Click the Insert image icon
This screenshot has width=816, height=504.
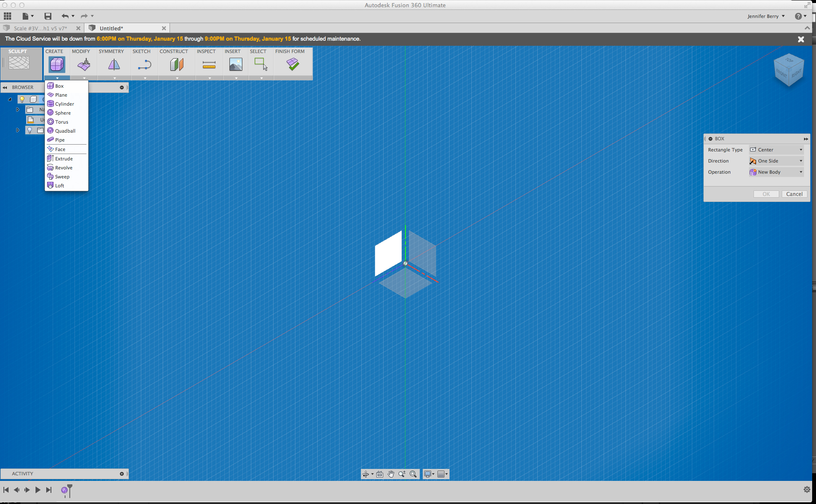tap(235, 65)
